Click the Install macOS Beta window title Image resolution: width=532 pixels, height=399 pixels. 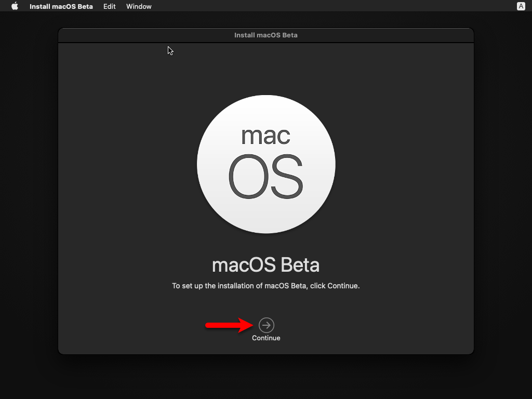point(266,35)
